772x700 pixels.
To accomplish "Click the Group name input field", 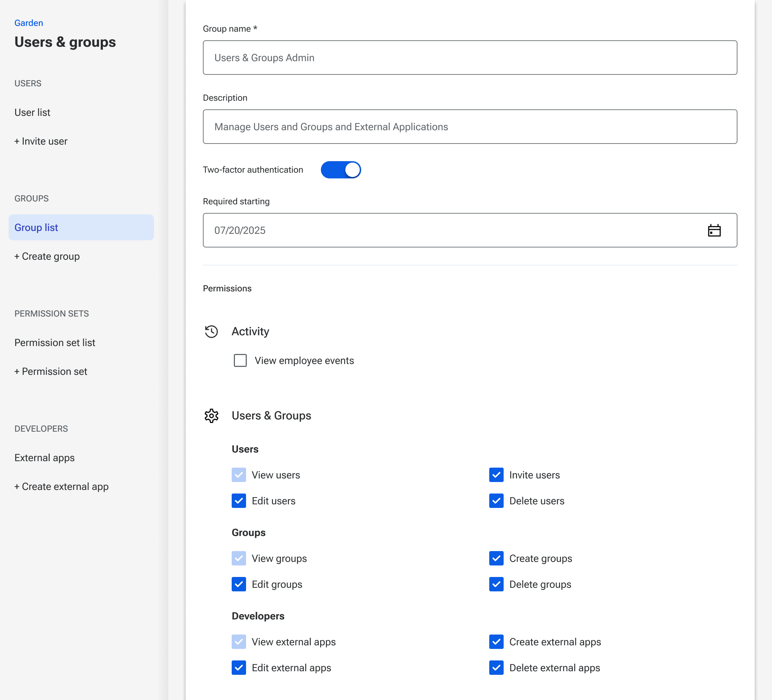I will point(469,58).
